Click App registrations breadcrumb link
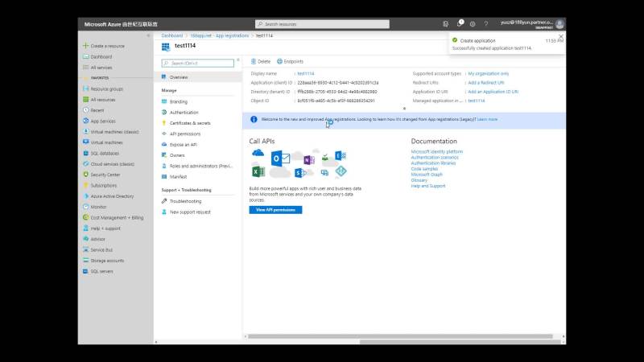Viewport: 644px width, 362px height. pyautogui.click(x=219, y=35)
